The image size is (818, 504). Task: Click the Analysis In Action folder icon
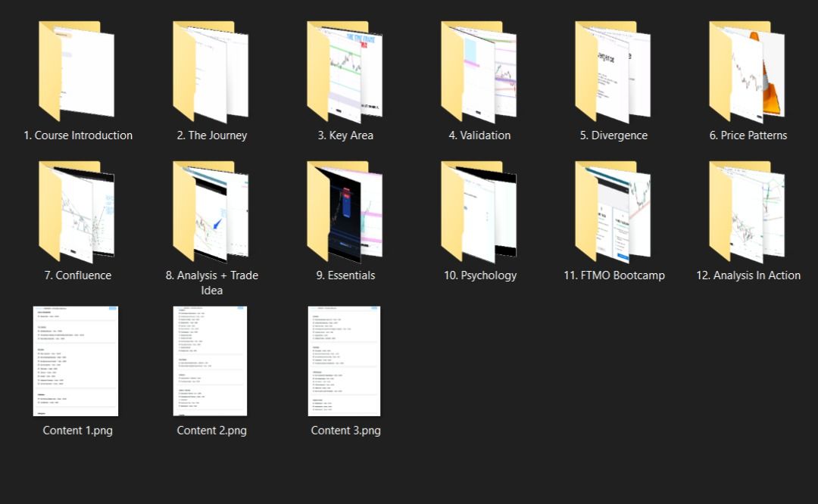(747, 211)
